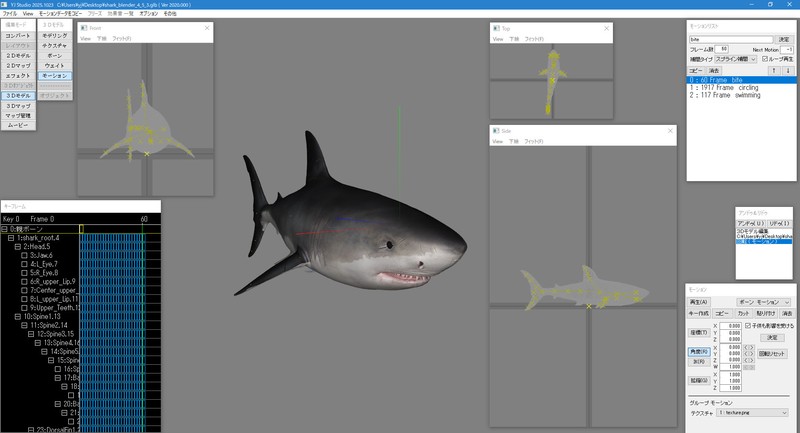Click the リドゥ(I) redo button
Viewport: 800px width, 433px height.
coord(779,223)
